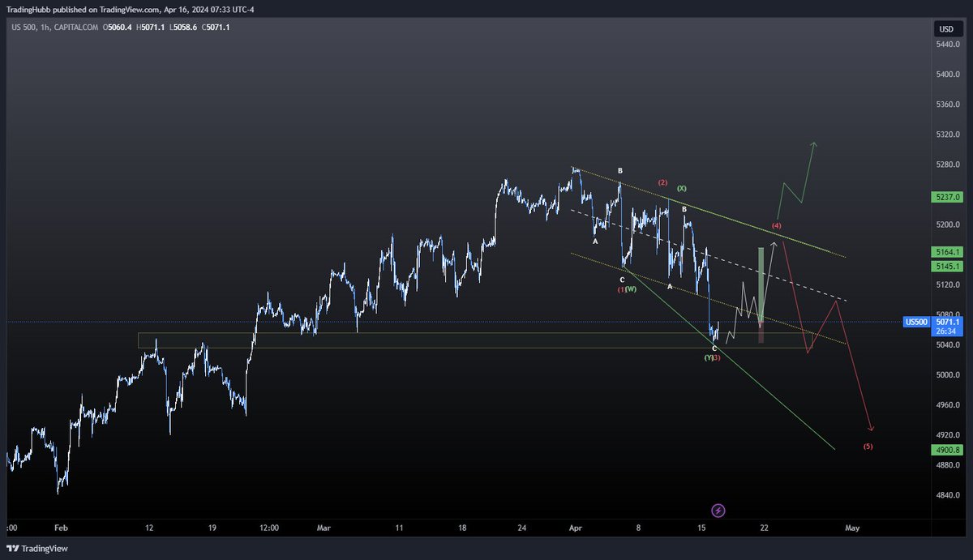The height and width of the screenshot is (560, 973).
Task: Click the 22 date on time axis
Action: click(x=765, y=528)
